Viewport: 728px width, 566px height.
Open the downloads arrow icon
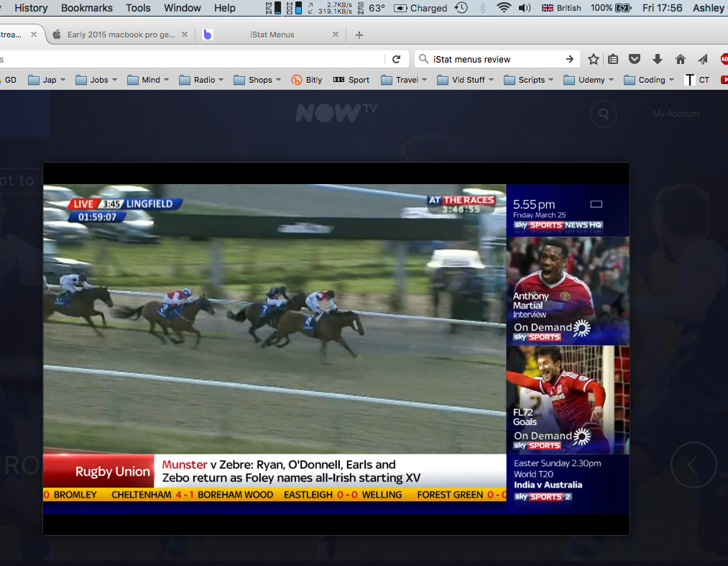click(x=658, y=59)
